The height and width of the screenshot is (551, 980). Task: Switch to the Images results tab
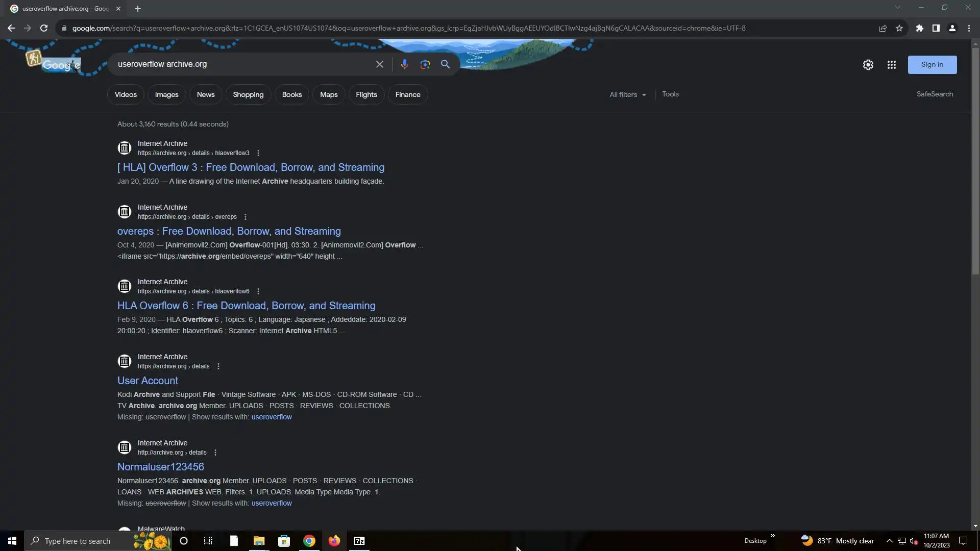166,94
